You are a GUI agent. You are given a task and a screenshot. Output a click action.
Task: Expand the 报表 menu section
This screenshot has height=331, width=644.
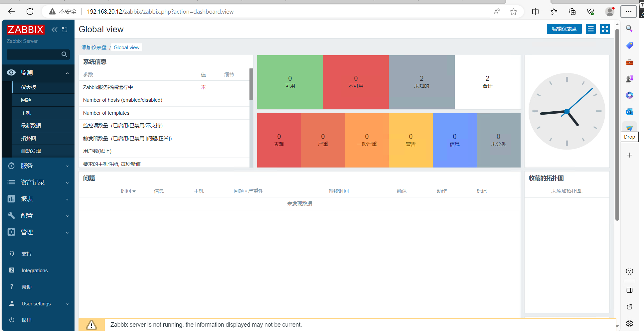coord(68,199)
